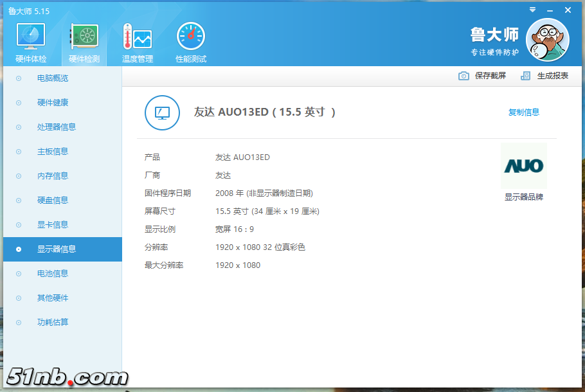This screenshot has width=585, height=392.
Task: Open 电池信息 battery information
Action: point(53,274)
